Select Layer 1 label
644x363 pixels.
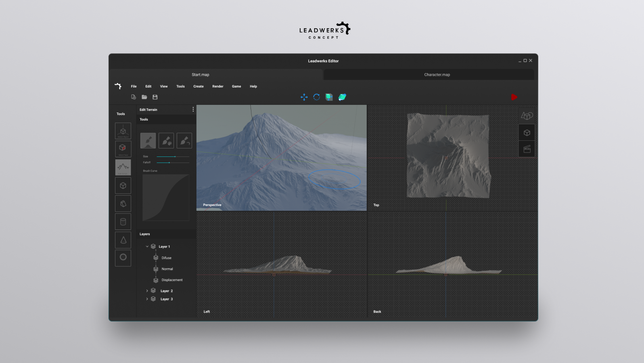[164, 246]
